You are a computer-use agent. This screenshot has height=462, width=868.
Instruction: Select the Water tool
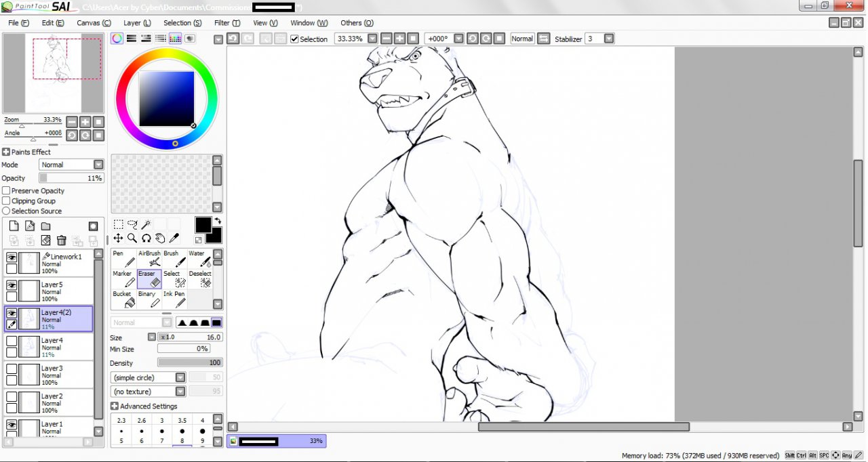199,259
